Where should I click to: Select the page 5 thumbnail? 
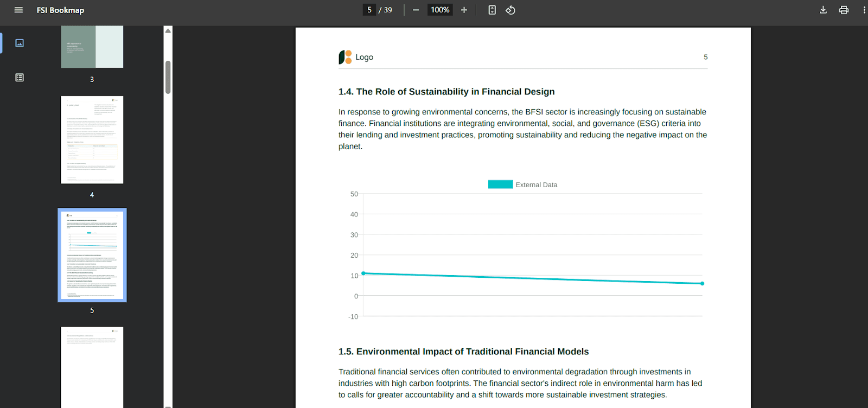coord(92,255)
